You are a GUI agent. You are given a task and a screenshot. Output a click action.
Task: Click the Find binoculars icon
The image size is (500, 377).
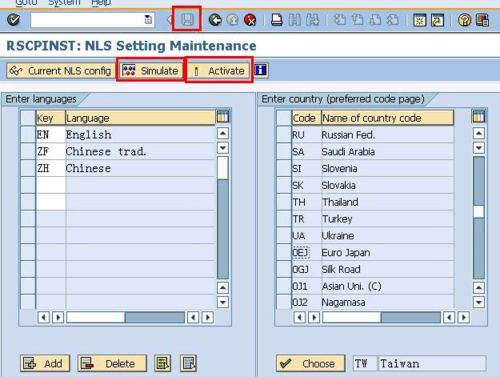pos(295,20)
